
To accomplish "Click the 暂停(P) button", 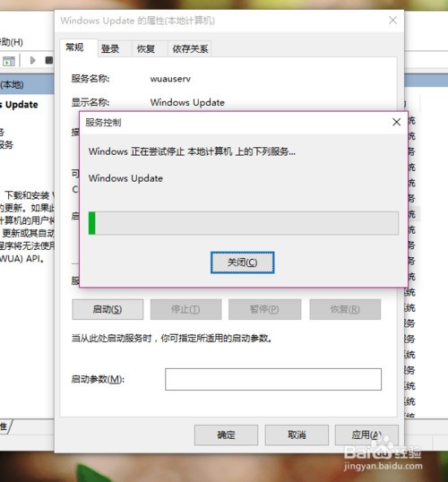I will (264, 309).
